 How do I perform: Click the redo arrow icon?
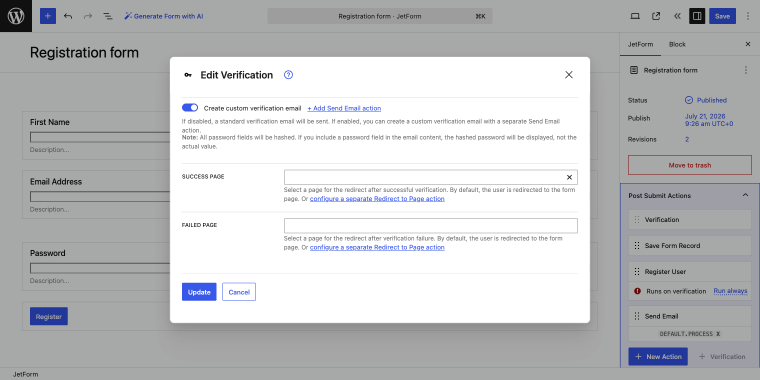(88, 16)
